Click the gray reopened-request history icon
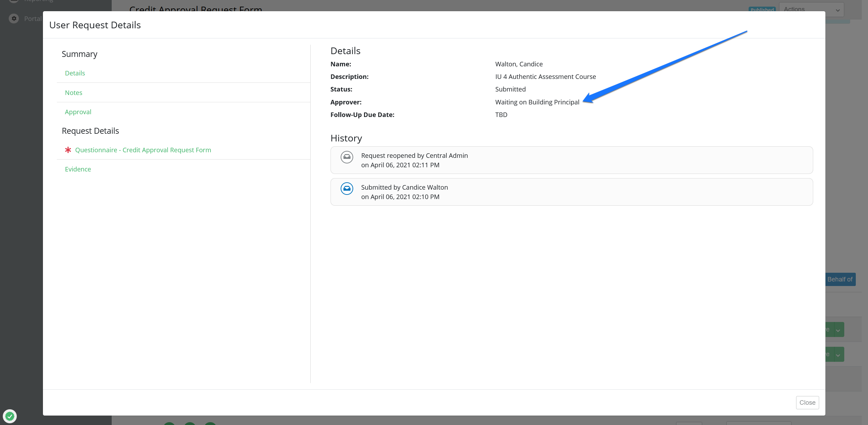Image resolution: width=868 pixels, height=425 pixels. click(347, 157)
